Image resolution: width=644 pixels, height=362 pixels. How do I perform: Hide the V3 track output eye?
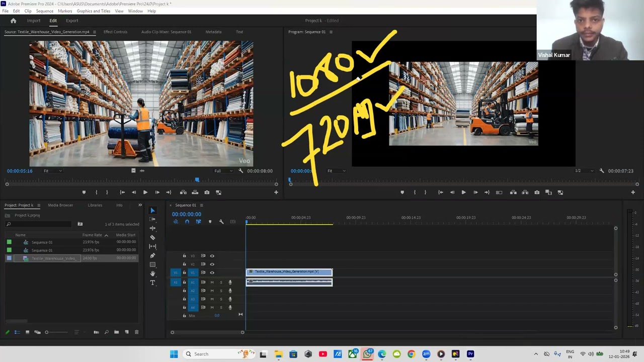[x=212, y=256]
